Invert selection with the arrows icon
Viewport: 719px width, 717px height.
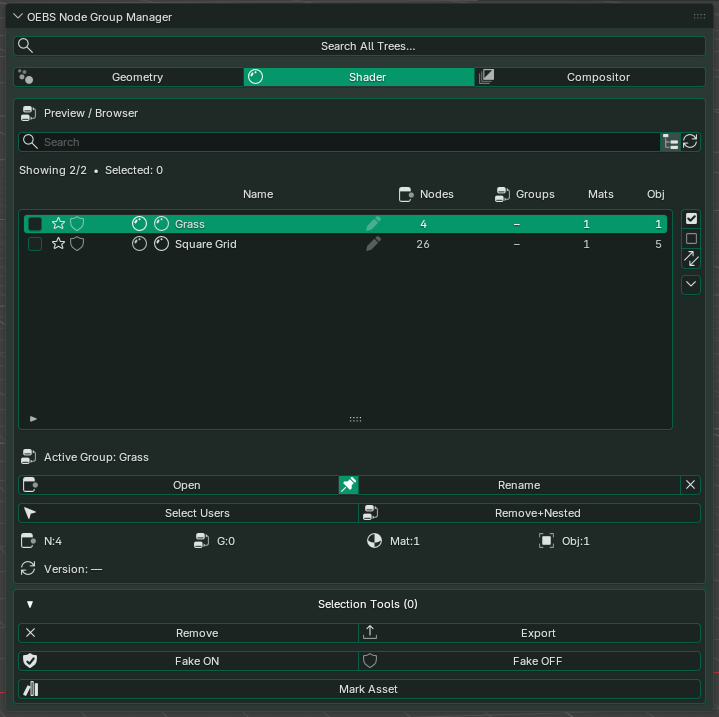point(691,259)
